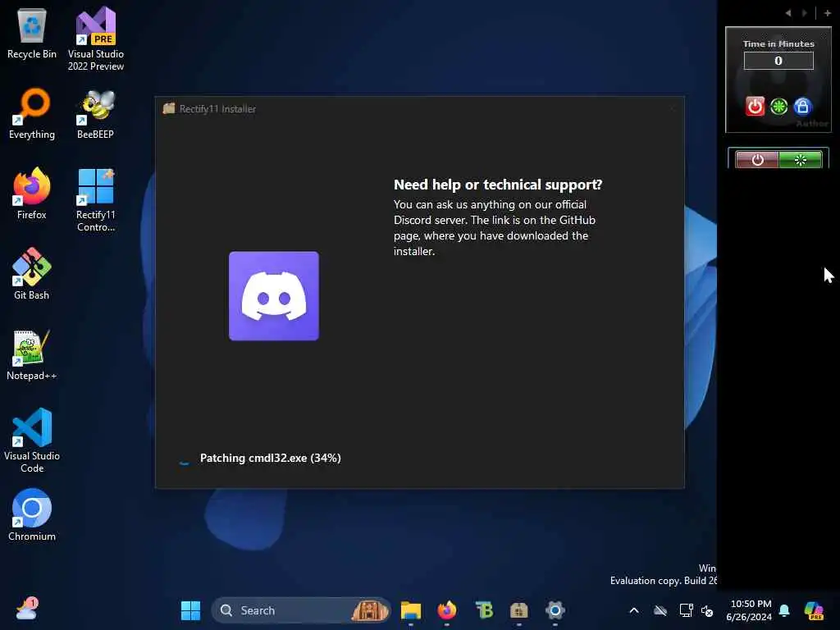
Task: Launch the BeeBEEP desktop shortcut
Action: pyautogui.click(x=95, y=114)
